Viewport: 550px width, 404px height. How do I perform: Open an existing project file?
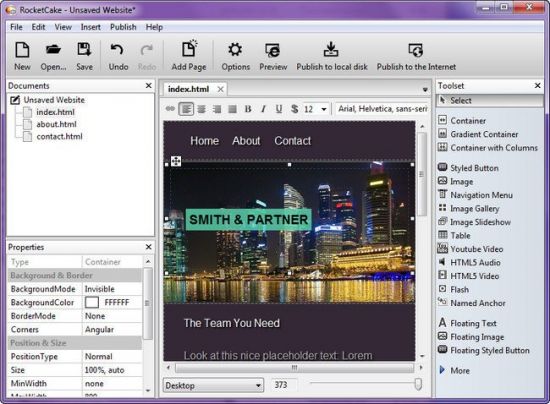pyautogui.click(x=53, y=56)
